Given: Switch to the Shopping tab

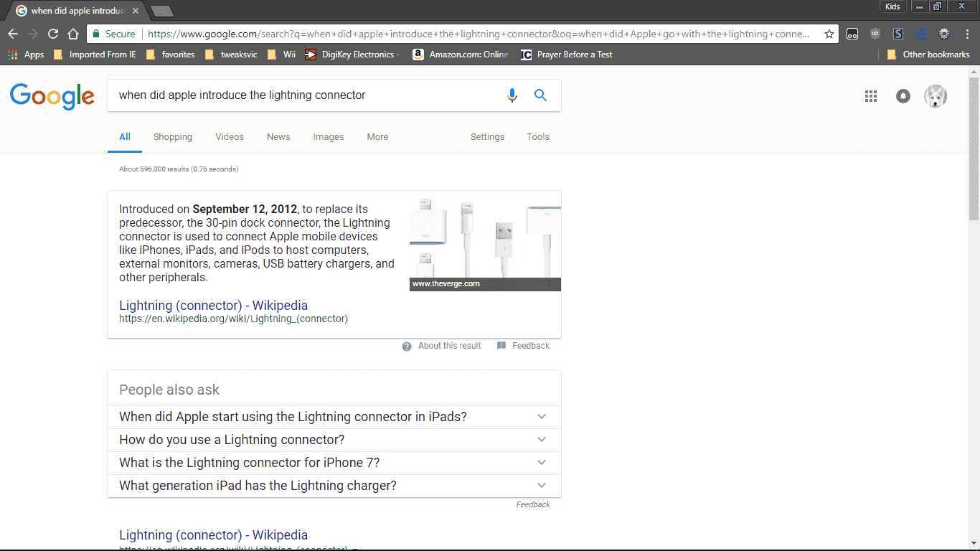Looking at the screenshot, I should [x=173, y=137].
